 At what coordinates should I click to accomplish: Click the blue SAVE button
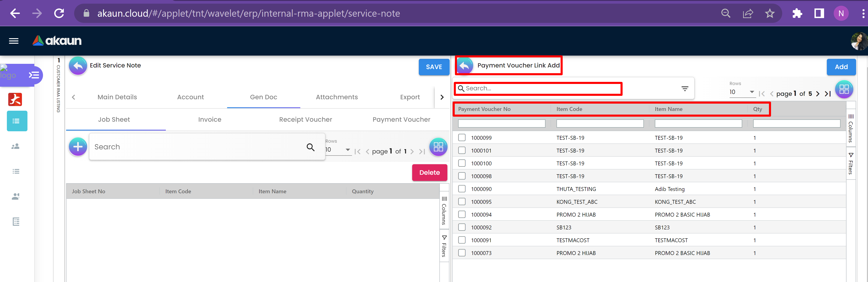pos(434,67)
